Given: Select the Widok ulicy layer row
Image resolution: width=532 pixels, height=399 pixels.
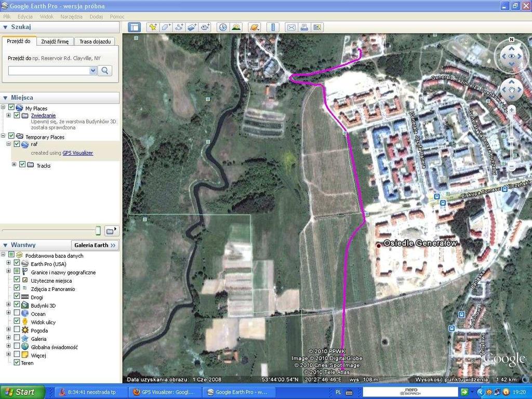Looking at the screenshot, I should point(43,322).
